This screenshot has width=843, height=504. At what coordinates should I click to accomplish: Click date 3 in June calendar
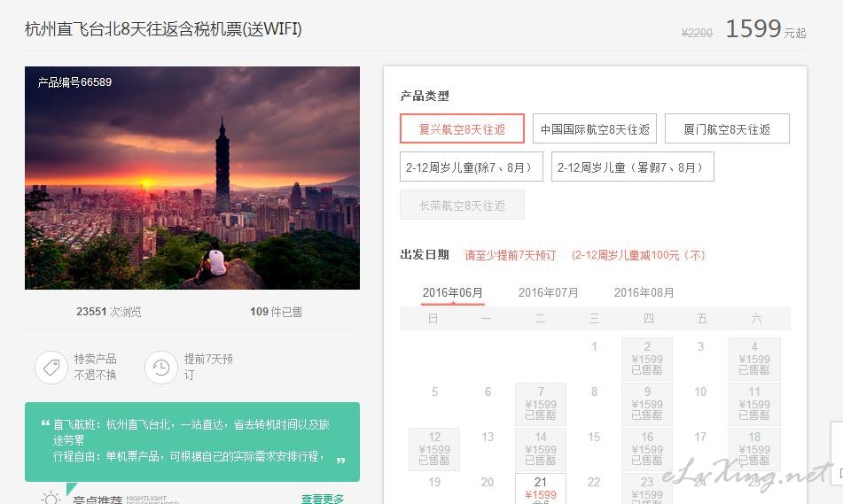[x=700, y=346]
